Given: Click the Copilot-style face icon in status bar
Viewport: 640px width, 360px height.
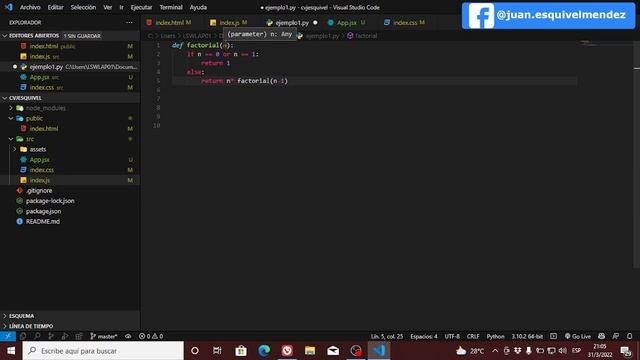Looking at the screenshot, I should coord(601,336).
